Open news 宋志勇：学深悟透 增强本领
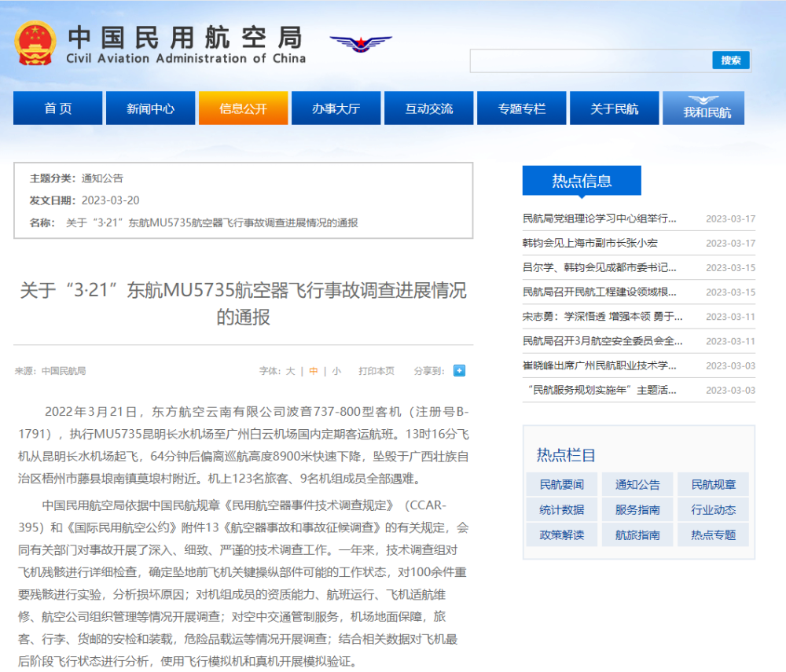This screenshot has width=786, height=672. tap(602, 317)
